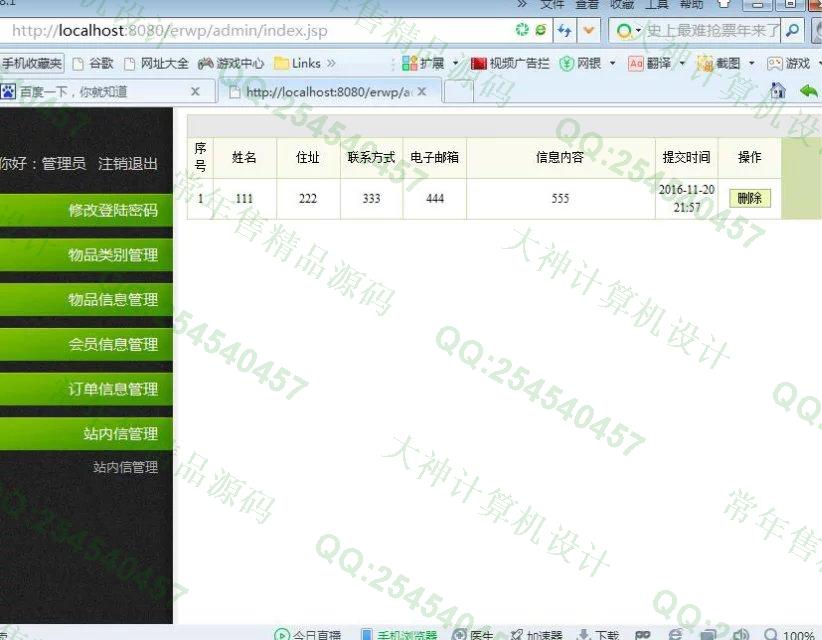Image resolution: width=822 pixels, height=640 pixels.
Task: Toggle the sound speaker icon in status bar
Action: [741, 635]
